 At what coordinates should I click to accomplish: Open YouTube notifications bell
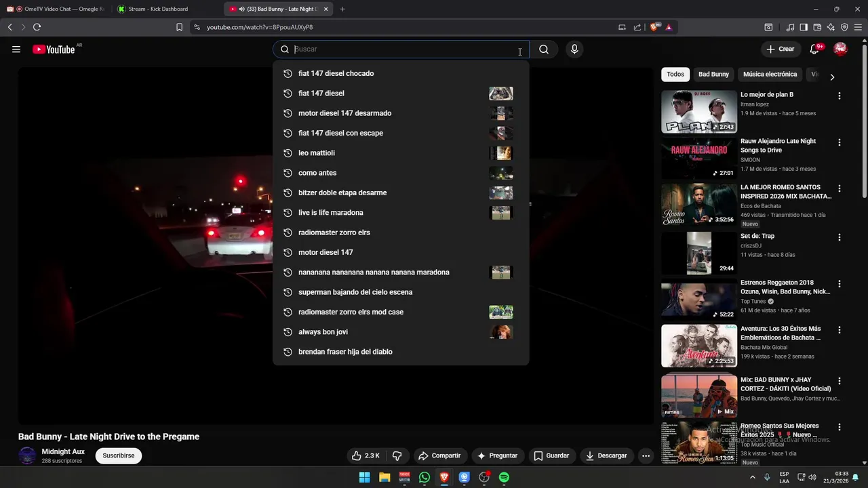pyautogui.click(x=815, y=49)
